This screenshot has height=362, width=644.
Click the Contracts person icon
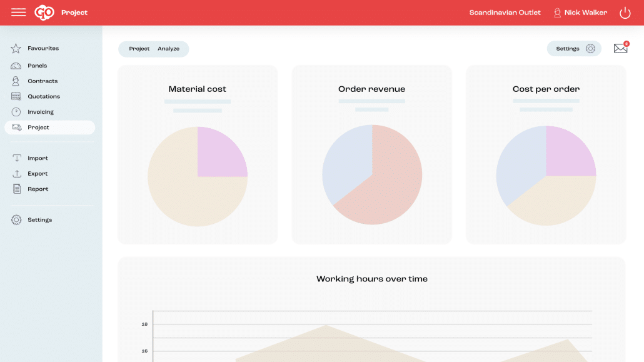[16, 81]
